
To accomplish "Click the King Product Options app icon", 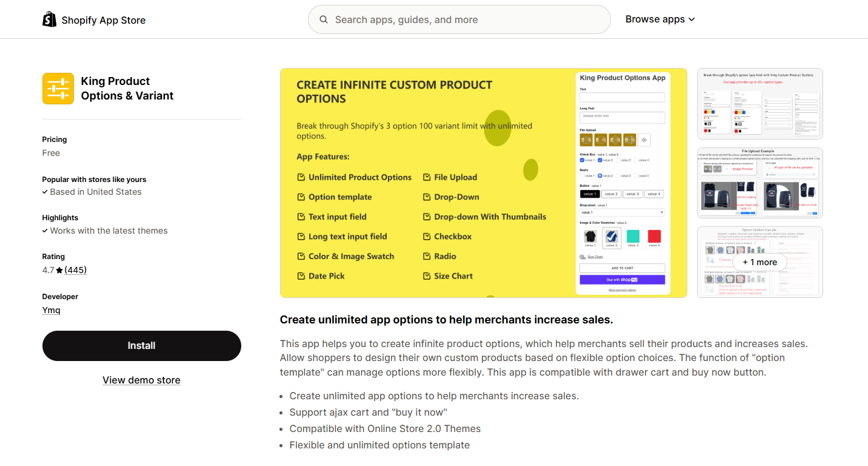I will pyautogui.click(x=58, y=89).
